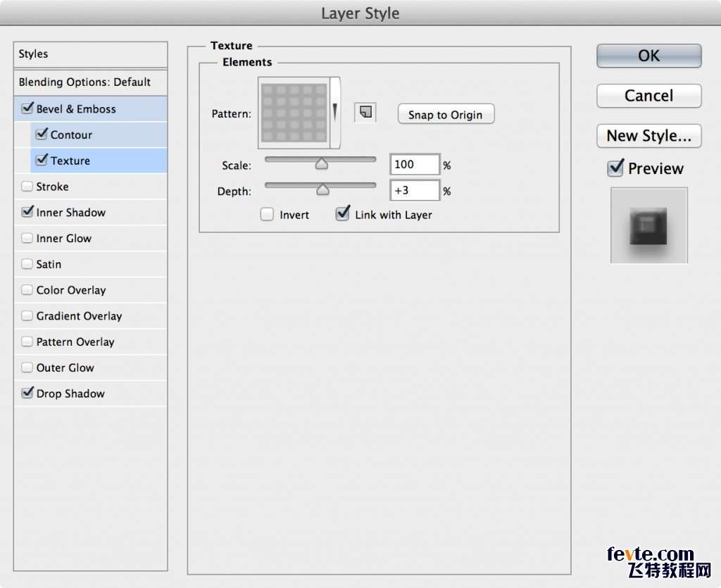721x588 pixels.
Task: Open Blending Options: Default section
Action: pyautogui.click(x=84, y=82)
